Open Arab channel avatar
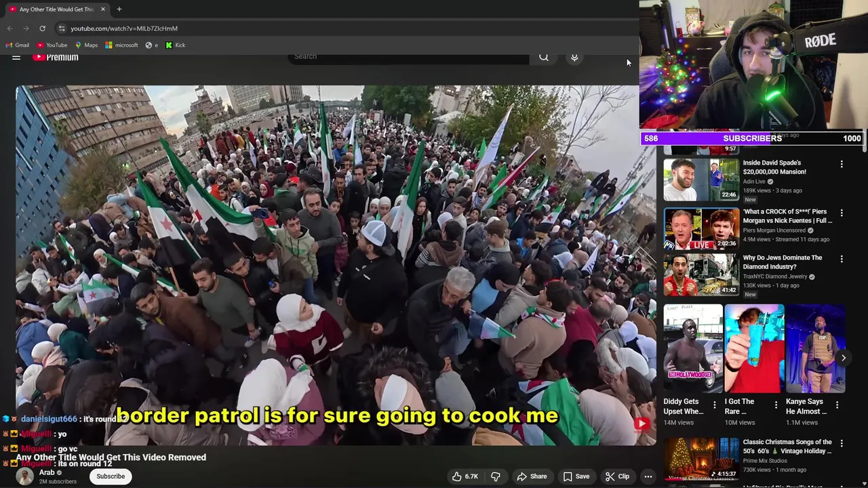Screen dimensions: 868x488 point(25,476)
